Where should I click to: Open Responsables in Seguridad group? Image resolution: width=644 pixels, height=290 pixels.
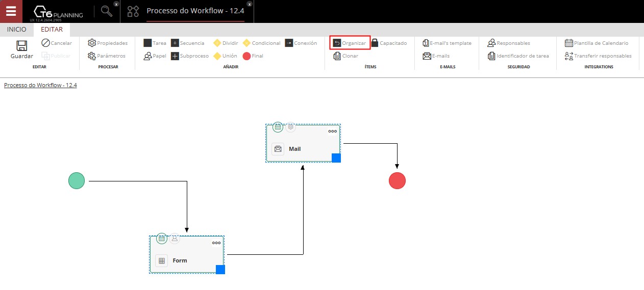[509, 43]
